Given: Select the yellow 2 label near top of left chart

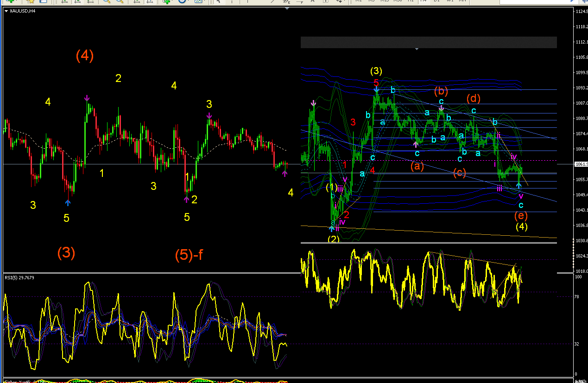Looking at the screenshot, I should click(118, 78).
